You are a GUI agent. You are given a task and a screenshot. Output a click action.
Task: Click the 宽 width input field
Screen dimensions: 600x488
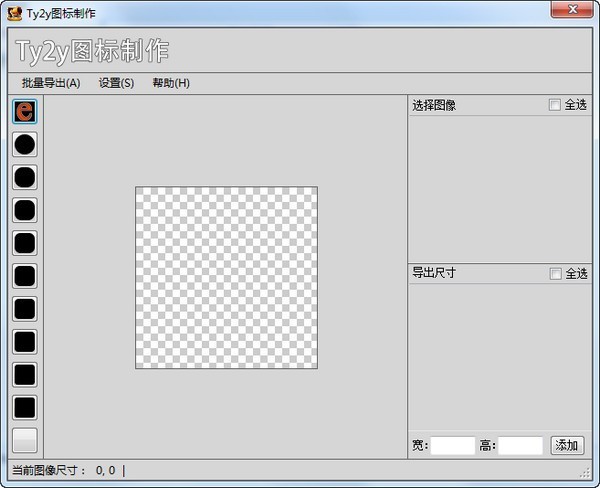(453, 446)
